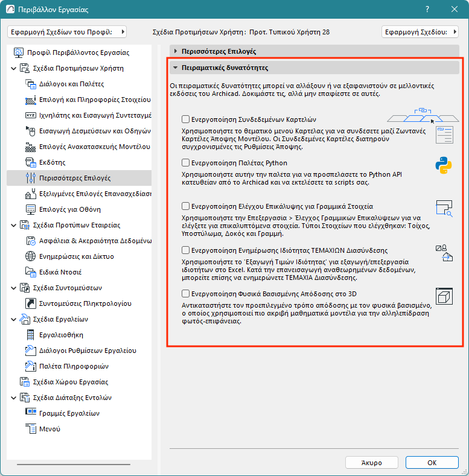Click the linked tabs illustration icon
Screen dimensions: 469x476
(423, 115)
